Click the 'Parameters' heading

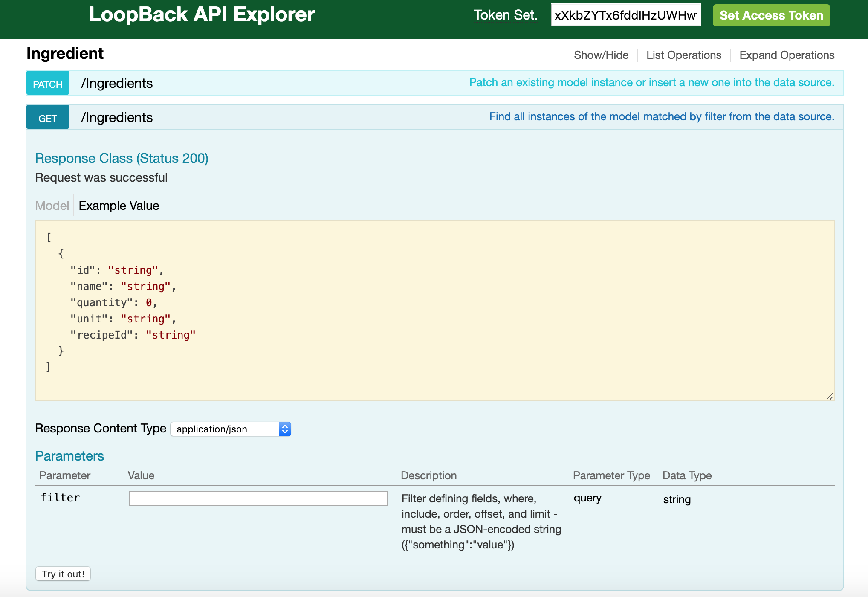point(69,456)
